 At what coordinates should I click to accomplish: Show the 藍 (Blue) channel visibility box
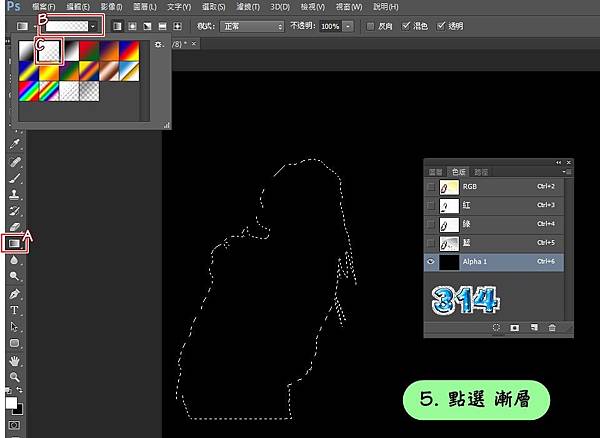click(x=431, y=243)
